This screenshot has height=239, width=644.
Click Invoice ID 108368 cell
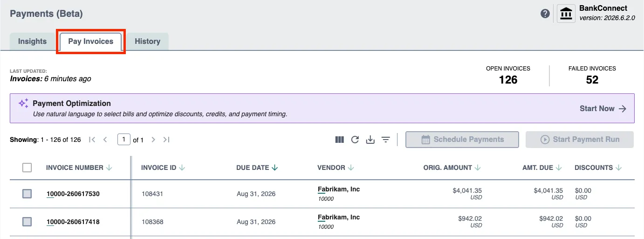(x=152, y=222)
